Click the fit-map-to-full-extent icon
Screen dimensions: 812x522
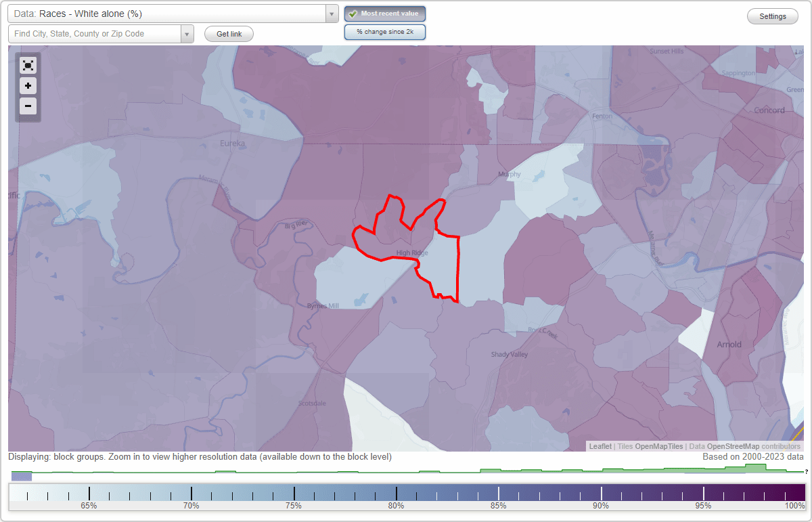(x=28, y=65)
